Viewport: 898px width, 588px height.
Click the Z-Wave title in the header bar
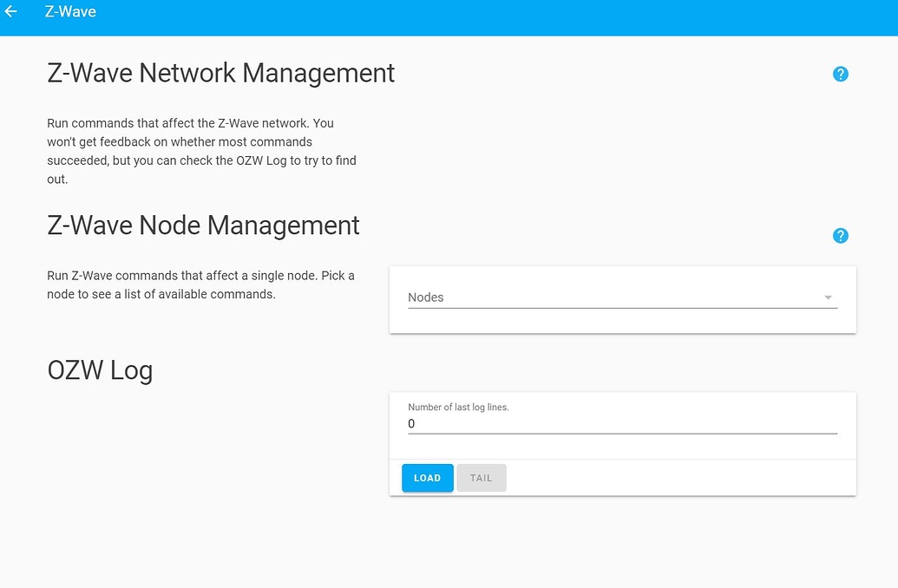coord(69,11)
